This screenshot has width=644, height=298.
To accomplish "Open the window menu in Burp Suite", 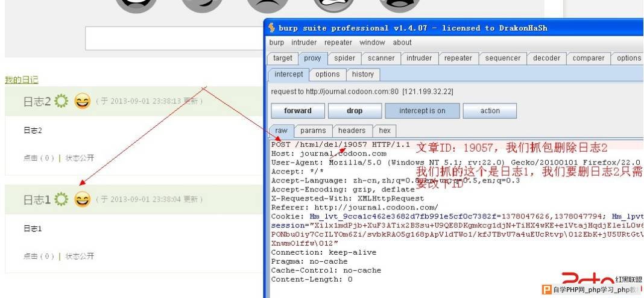I will (x=372, y=42).
